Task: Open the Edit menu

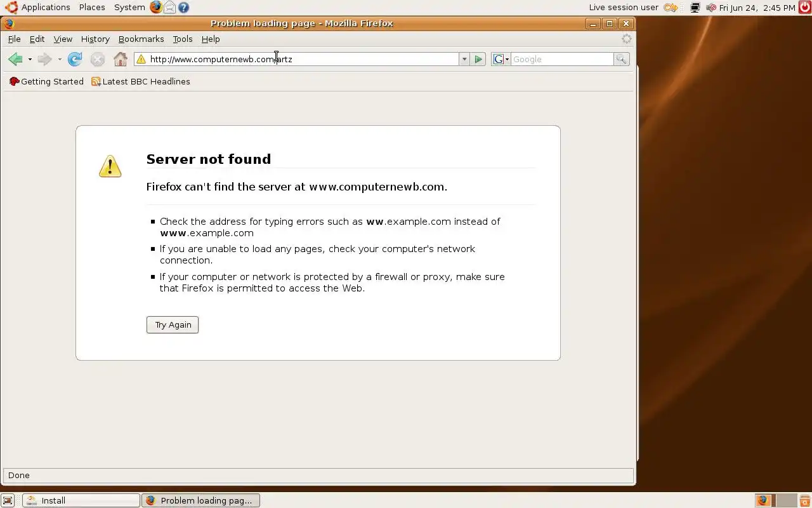Action: (x=37, y=39)
